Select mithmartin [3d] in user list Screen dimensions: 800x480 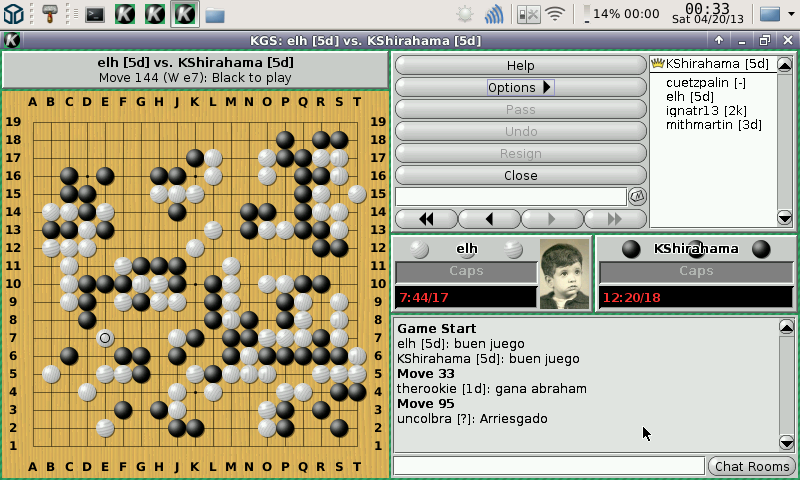714,124
